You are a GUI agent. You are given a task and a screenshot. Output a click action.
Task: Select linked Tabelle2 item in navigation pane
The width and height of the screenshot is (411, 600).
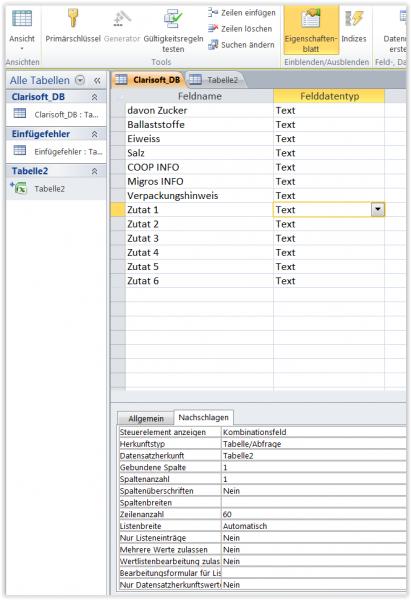click(56, 189)
